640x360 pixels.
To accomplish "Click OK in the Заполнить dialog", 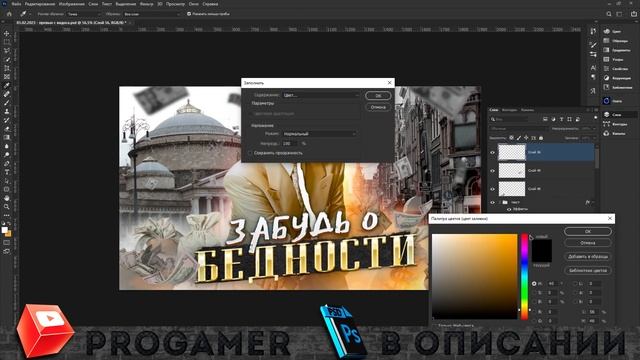I will tap(378, 96).
